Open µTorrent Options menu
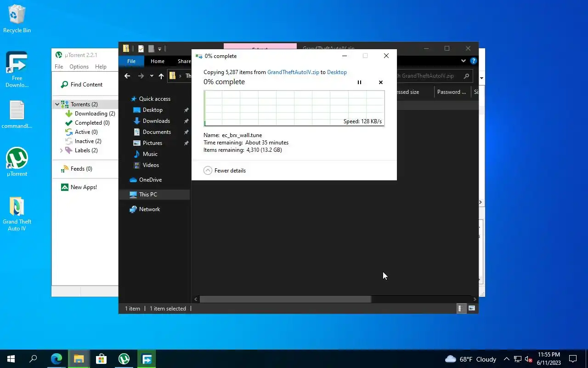Image resolution: width=588 pixels, height=368 pixels. click(x=79, y=67)
